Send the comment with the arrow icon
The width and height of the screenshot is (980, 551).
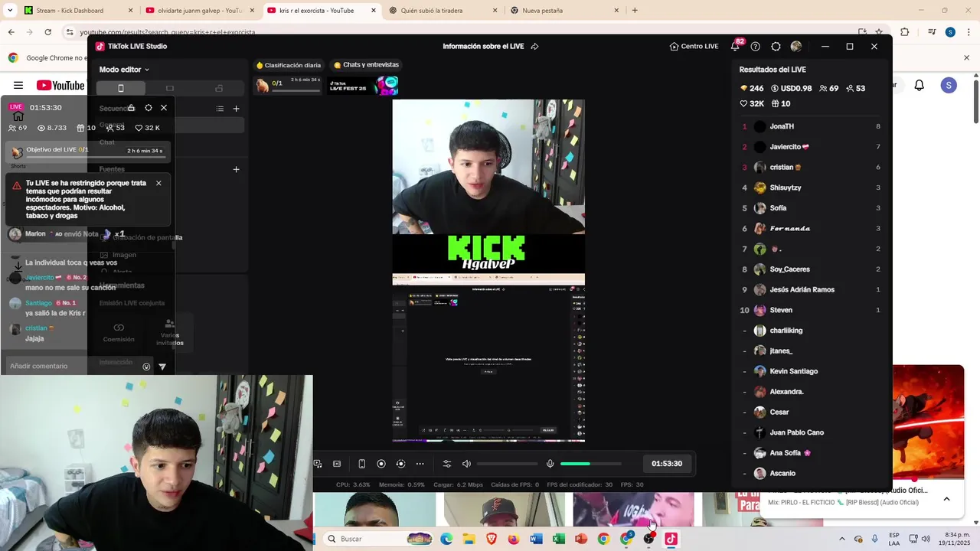(162, 367)
